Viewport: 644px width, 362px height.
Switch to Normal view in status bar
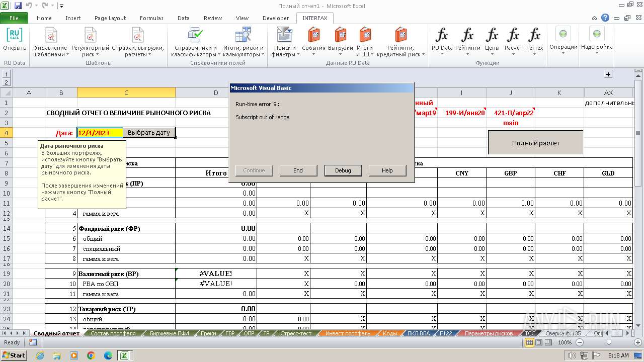(x=529, y=342)
